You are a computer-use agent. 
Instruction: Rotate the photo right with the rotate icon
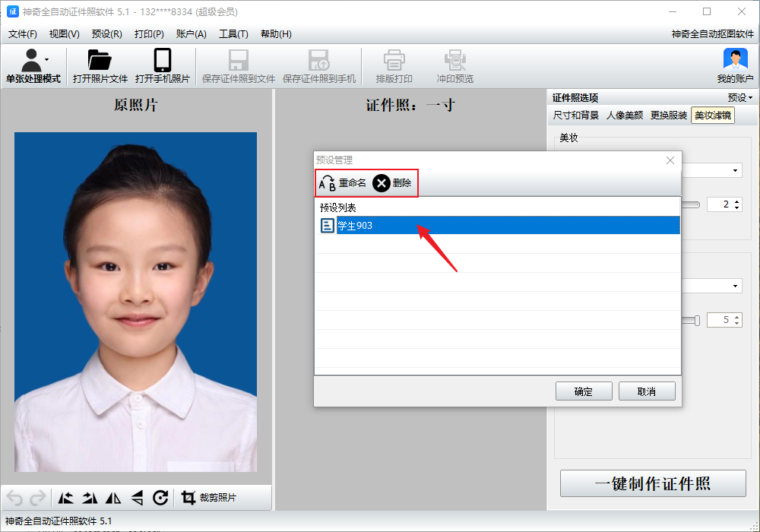90,498
